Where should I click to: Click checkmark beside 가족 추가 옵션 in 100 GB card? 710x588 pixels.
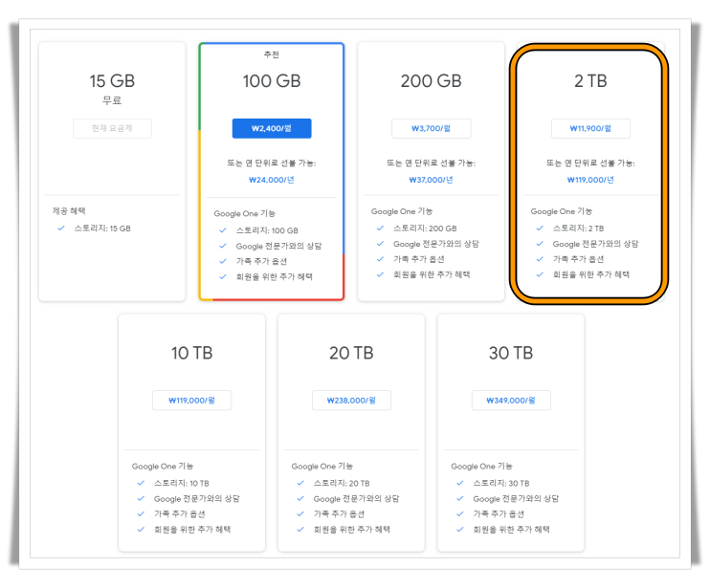coord(223,261)
